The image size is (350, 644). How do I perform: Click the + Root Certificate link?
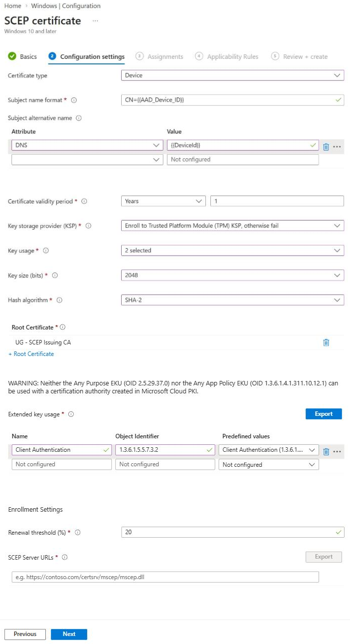click(x=31, y=354)
